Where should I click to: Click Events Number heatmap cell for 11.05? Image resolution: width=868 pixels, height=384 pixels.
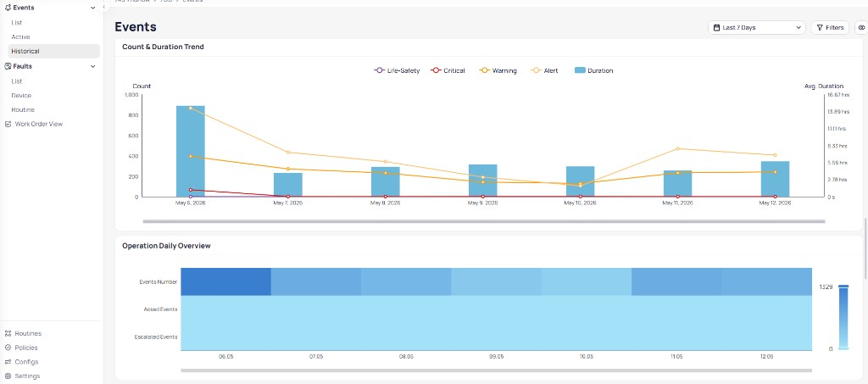coord(676,281)
